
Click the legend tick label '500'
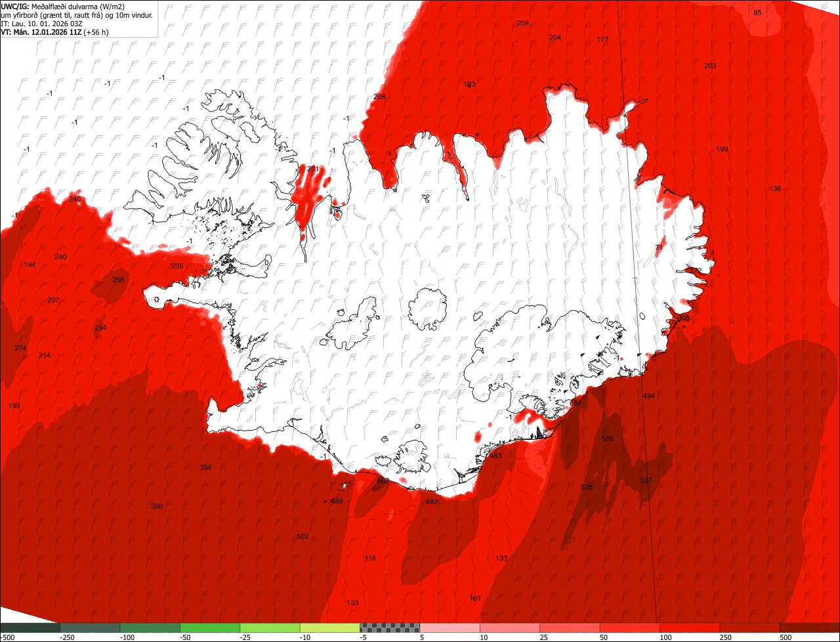coord(786,637)
